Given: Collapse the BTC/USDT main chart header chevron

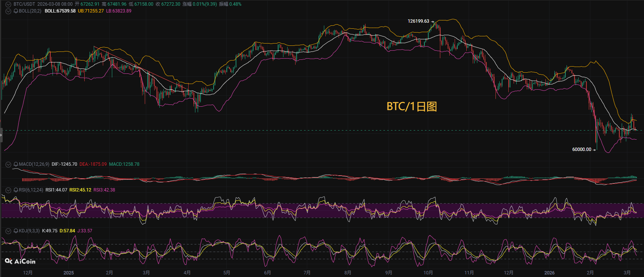Looking at the screenshot, I should (8, 4).
